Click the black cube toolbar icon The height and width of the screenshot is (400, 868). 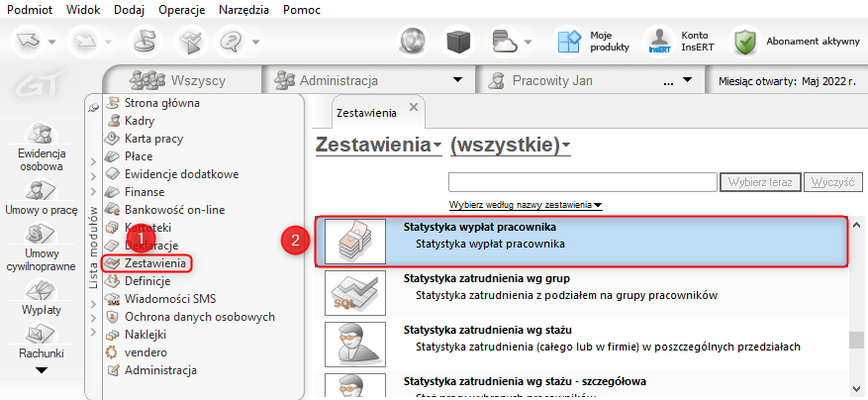pyautogui.click(x=457, y=41)
